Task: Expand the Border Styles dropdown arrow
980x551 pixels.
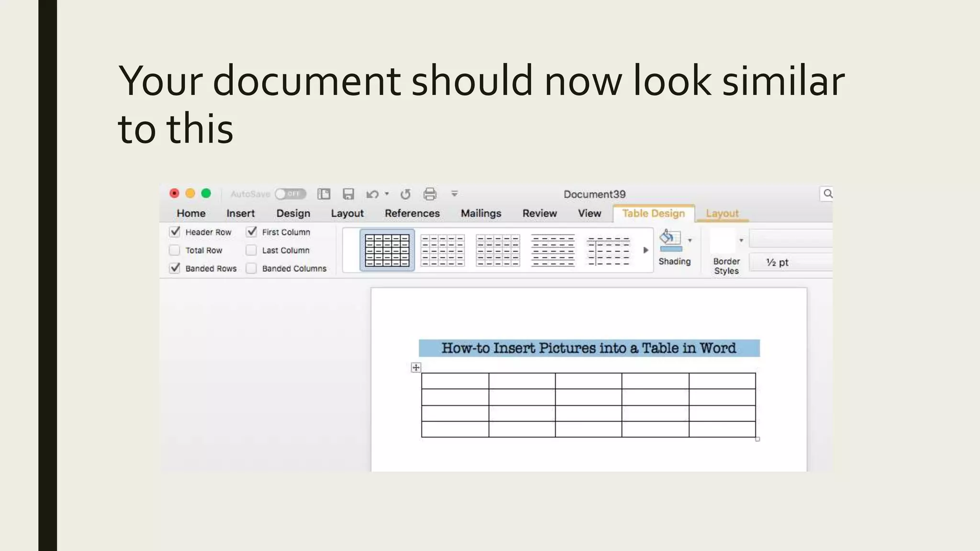Action: click(741, 240)
